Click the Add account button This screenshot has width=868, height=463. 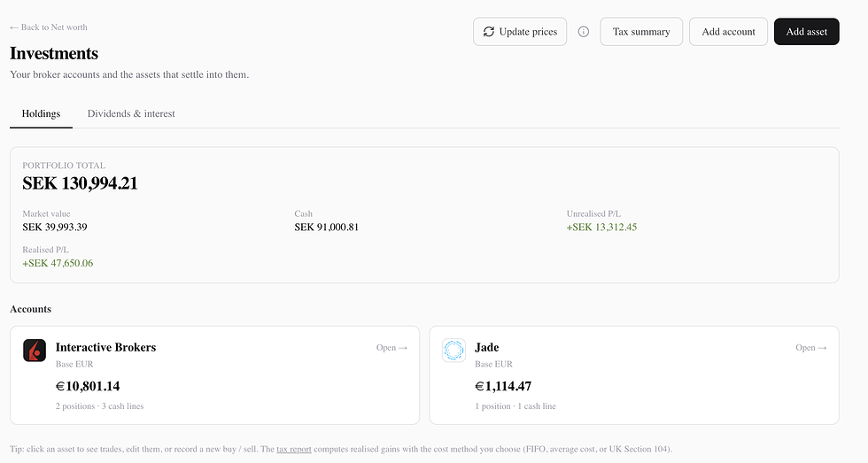tap(728, 32)
